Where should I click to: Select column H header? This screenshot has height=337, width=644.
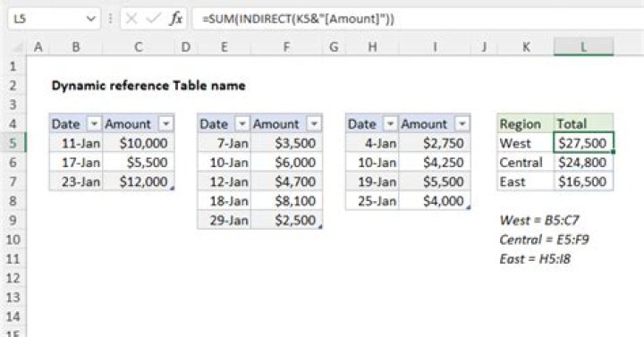372,46
